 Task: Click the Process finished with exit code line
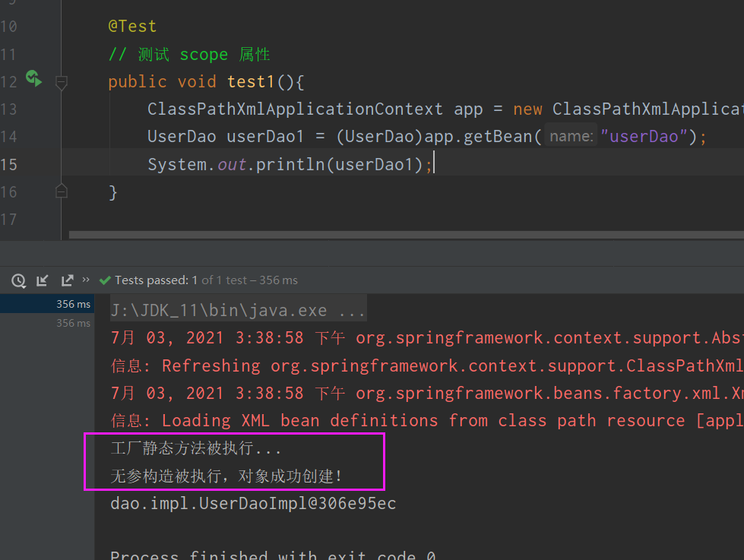click(x=273, y=555)
